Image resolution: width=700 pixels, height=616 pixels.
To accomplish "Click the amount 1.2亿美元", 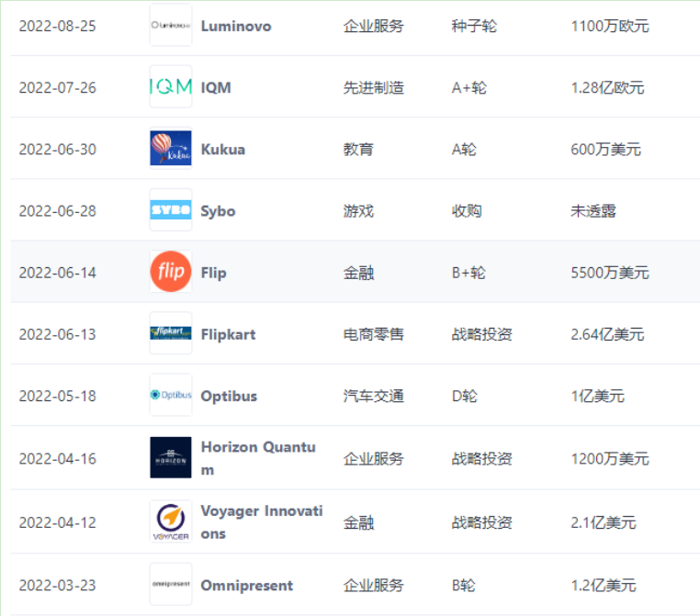I will 604,585.
